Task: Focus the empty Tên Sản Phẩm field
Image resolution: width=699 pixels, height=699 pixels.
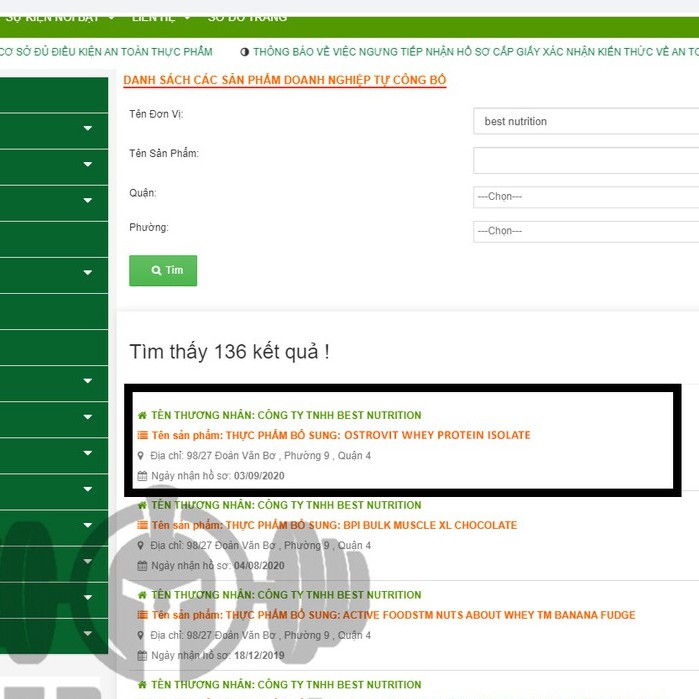Action: tap(586, 160)
